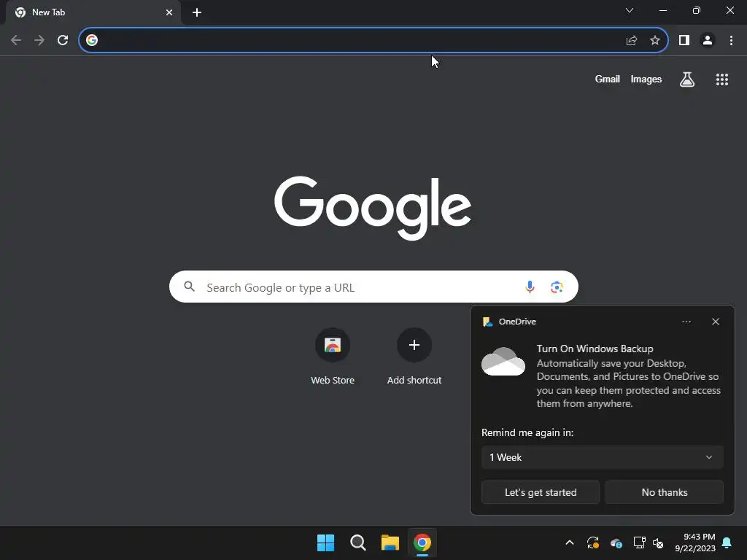747x560 pixels.
Task: Click the Add shortcut button
Action: tap(414, 357)
